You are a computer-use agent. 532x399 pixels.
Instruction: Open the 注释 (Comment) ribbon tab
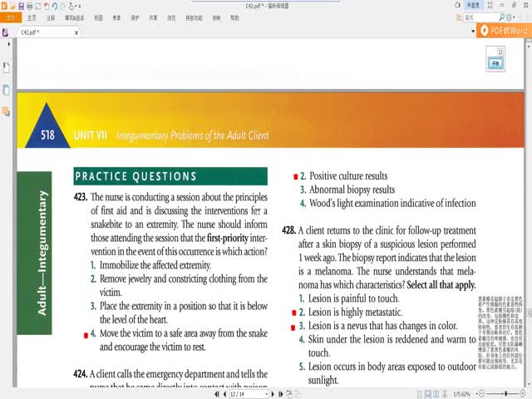pyautogui.click(x=52, y=17)
